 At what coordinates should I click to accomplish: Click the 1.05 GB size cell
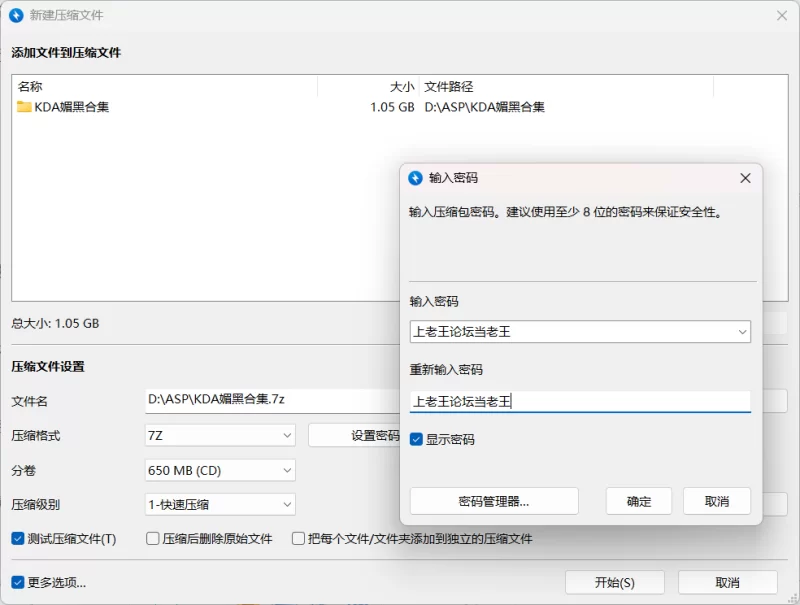point(392,107)
